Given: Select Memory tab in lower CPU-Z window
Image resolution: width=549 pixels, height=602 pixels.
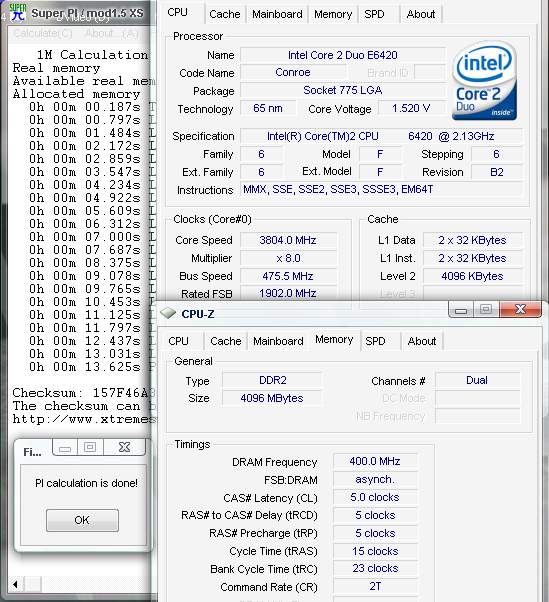Looking at the screenshot, I should point(334,339).
